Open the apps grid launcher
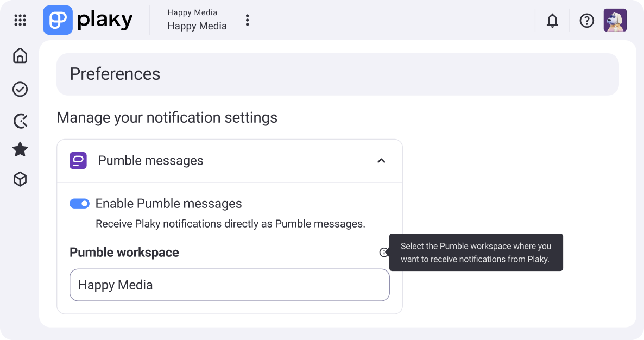644x340 pixels. tap(20, 20)
